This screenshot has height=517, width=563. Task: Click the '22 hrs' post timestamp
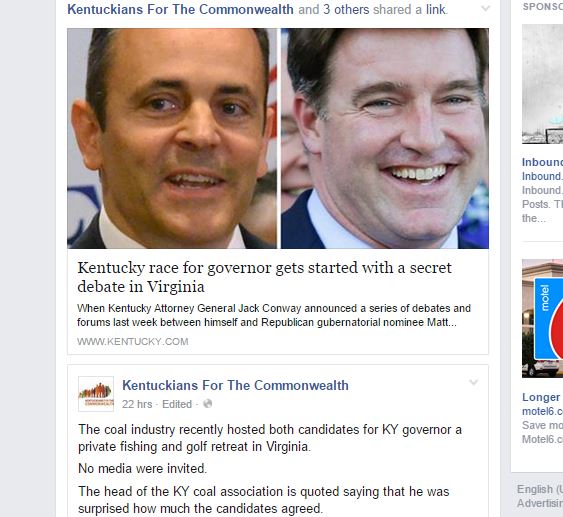[137, 404]
